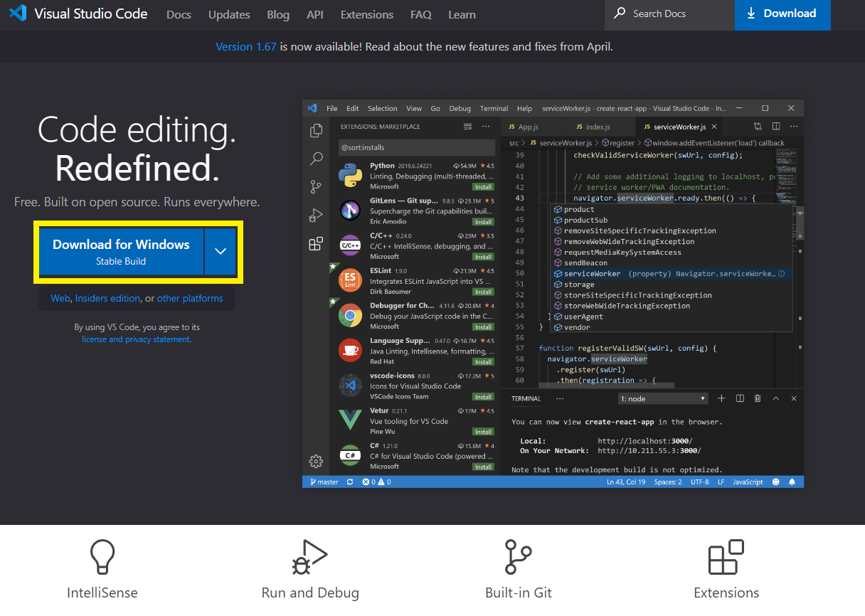
Task: Click the marketplace more actions ellipsis
Action: click(x=486, y=127)
